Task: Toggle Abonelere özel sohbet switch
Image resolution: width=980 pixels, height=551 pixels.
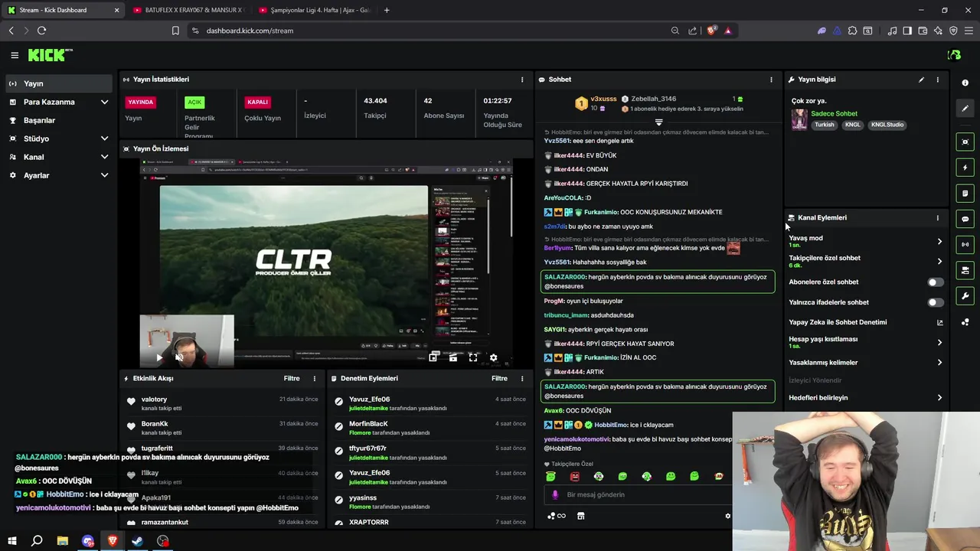Action: [935, 282]
